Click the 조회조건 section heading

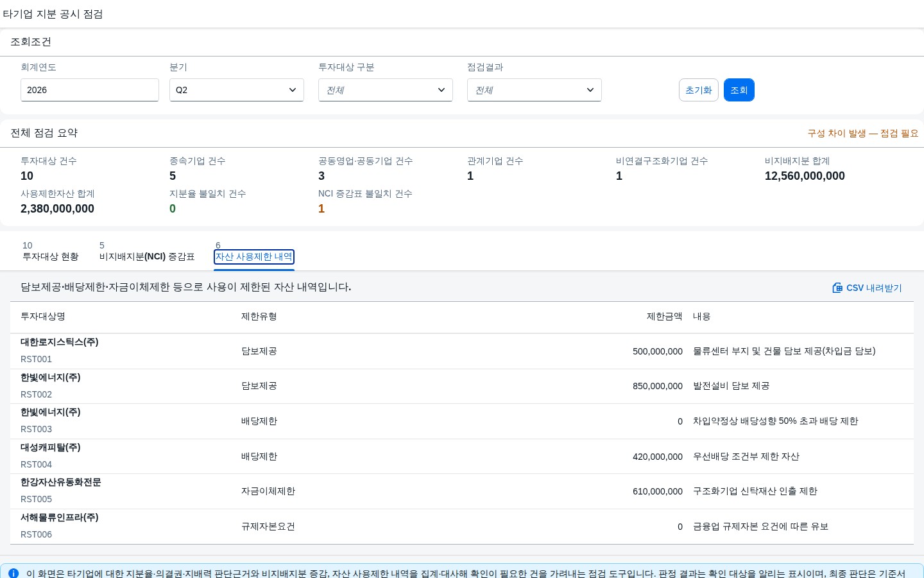click(31, 42)
